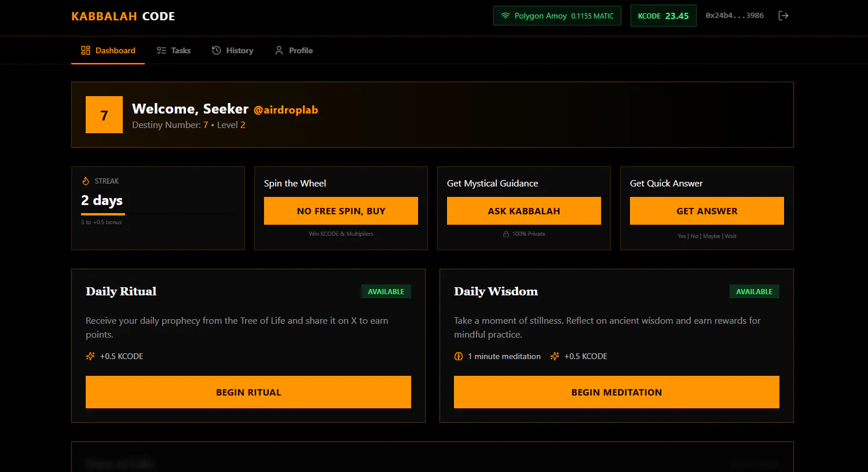Click the ASK KABBALAH button
868x472 pixels.
(x=524, y=211)
